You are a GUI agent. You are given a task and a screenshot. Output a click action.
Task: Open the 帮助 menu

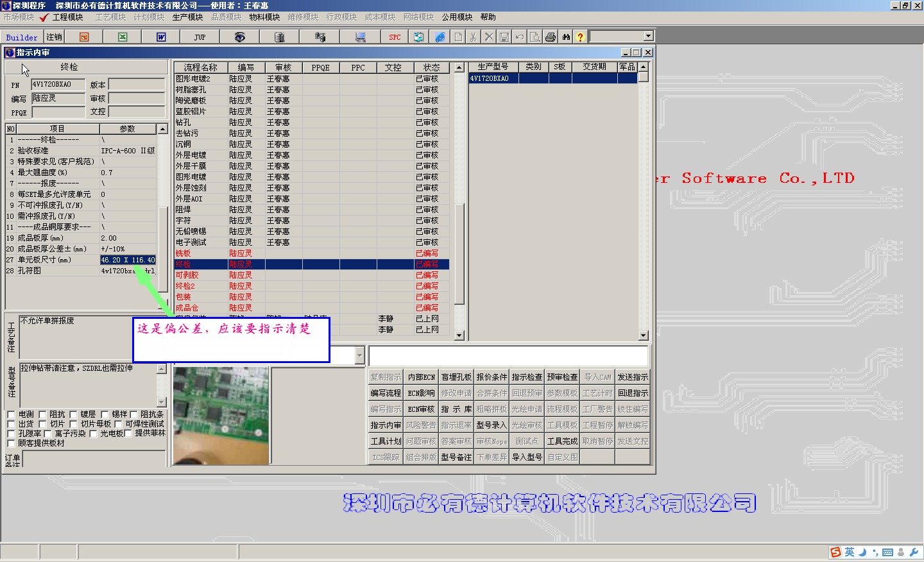pos(488,17)
